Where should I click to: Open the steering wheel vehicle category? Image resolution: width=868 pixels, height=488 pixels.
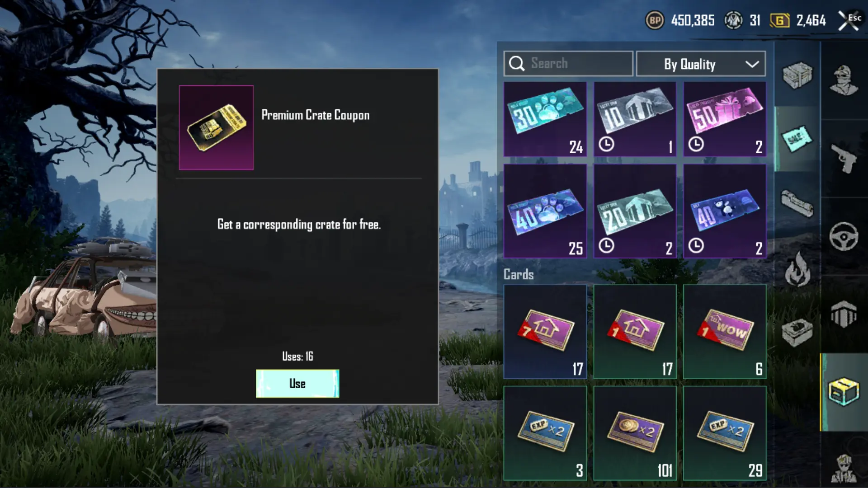point(844,236)
